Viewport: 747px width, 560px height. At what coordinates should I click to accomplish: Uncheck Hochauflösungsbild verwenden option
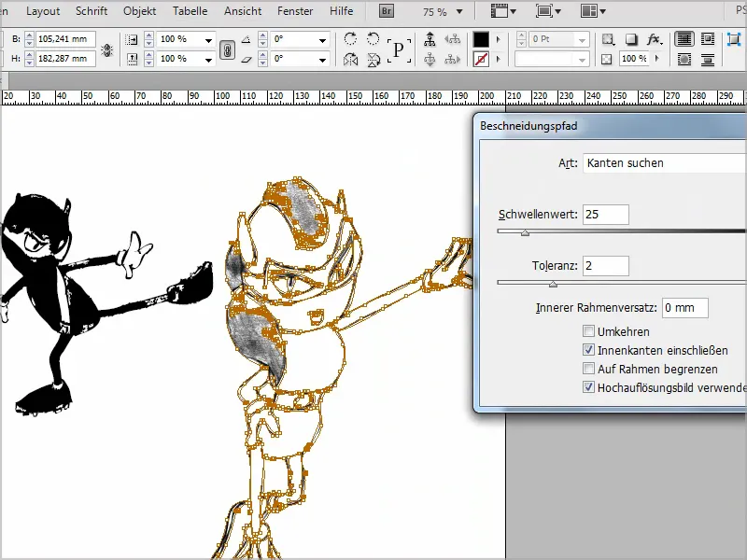(x=589, y=387)
